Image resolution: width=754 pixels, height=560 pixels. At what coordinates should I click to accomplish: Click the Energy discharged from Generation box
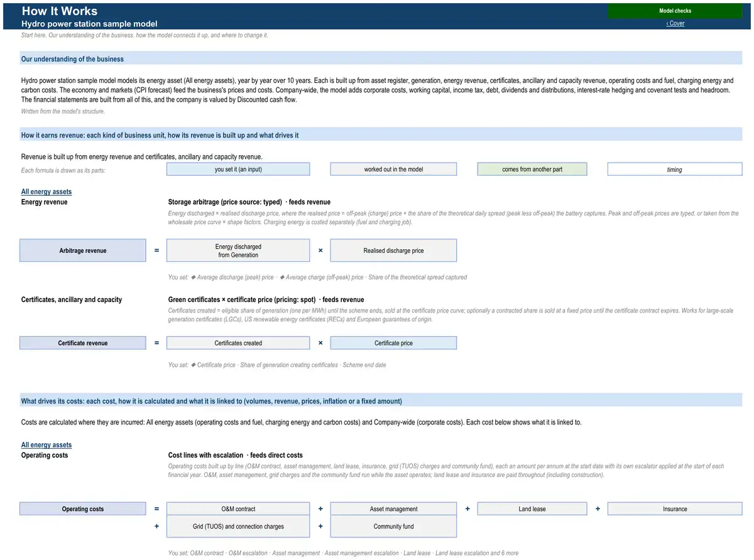coord(238,250)
